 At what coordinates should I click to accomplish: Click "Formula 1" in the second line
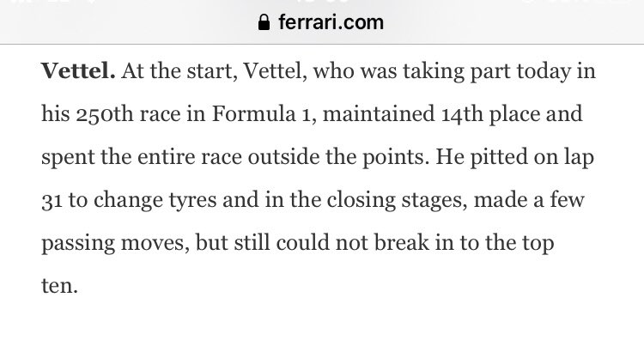click(264, 113)
